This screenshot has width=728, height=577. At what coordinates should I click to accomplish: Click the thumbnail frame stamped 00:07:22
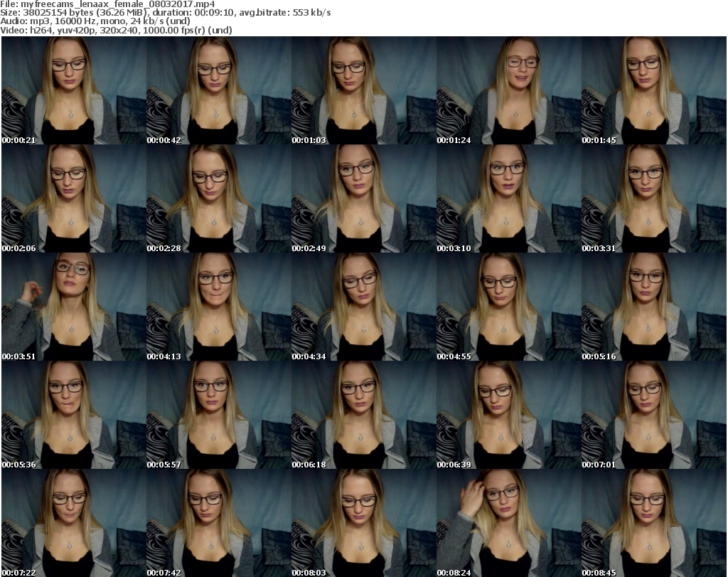[x=74, y=523]
